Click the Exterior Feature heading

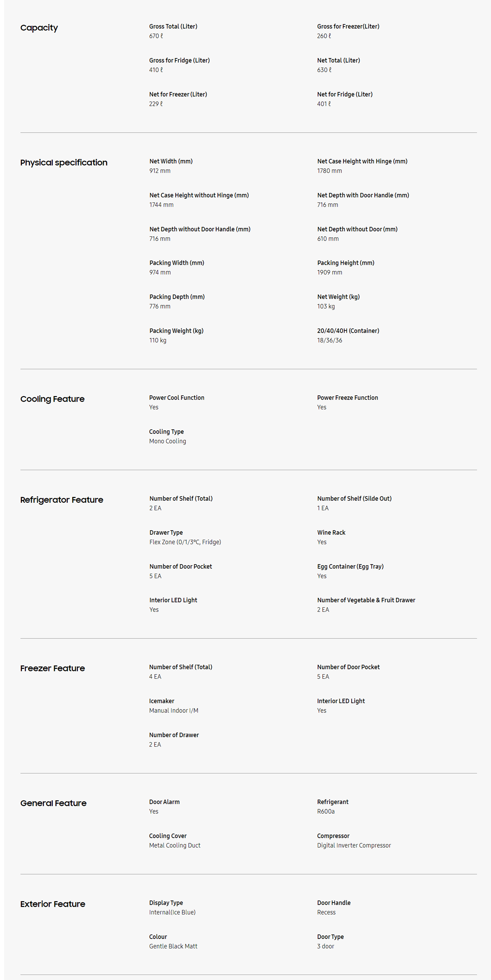tap(52, 904)
